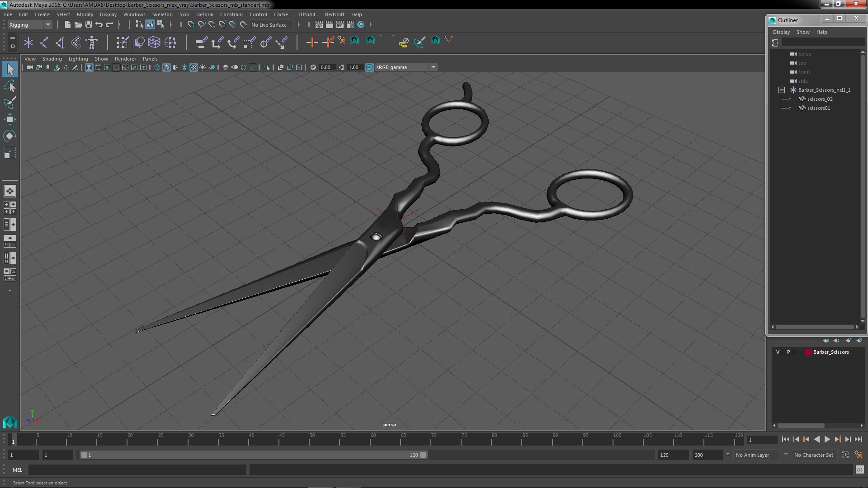Click the Parent Constraint shelf icon
This screenshot has height=488, width=868.
coord(202,42)
